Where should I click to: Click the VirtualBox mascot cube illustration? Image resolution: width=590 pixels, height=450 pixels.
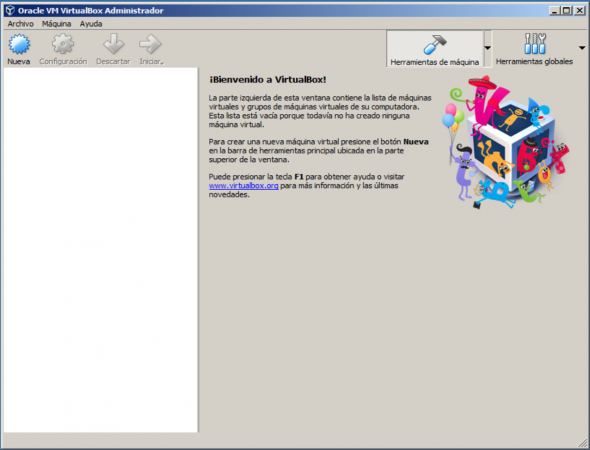click(505, 142)
